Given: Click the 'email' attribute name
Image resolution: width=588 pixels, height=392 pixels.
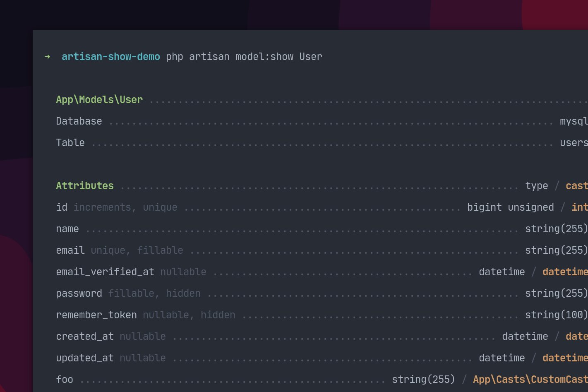Looking at the screenshot, I should click(70, 250).
